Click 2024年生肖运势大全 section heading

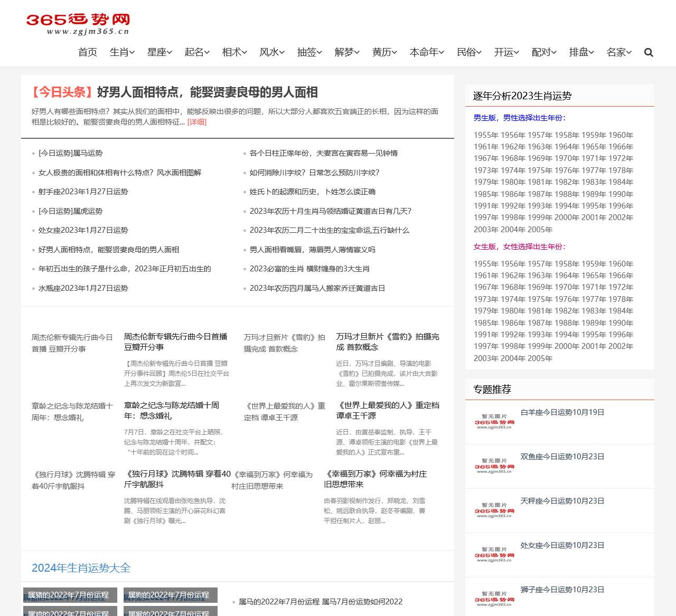tap(81, 568)
